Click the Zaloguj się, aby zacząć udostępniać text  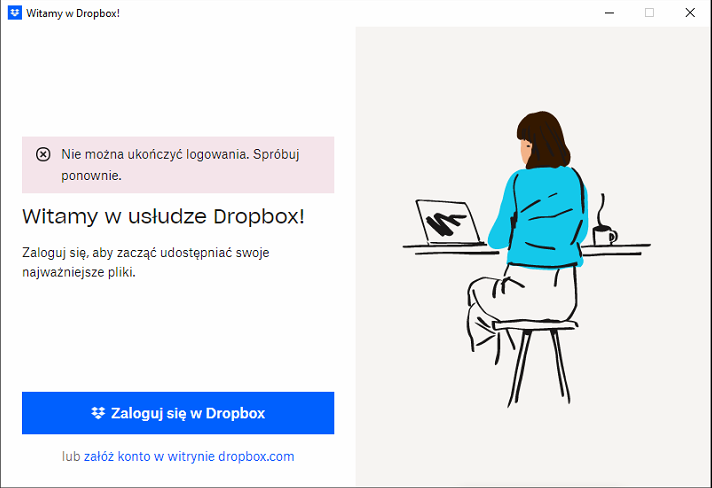(146, 262)
